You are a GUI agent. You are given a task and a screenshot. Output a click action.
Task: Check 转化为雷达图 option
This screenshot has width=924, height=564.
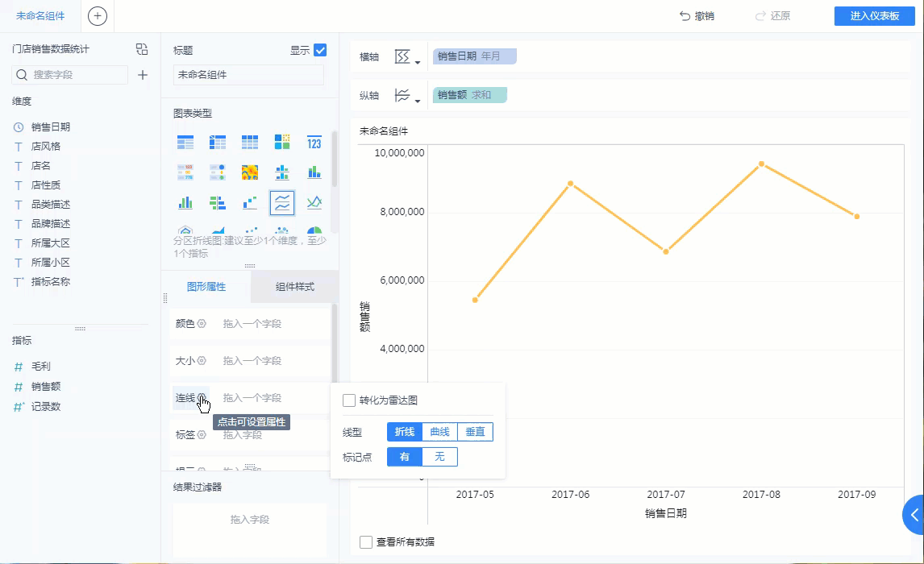coord(349,400)
